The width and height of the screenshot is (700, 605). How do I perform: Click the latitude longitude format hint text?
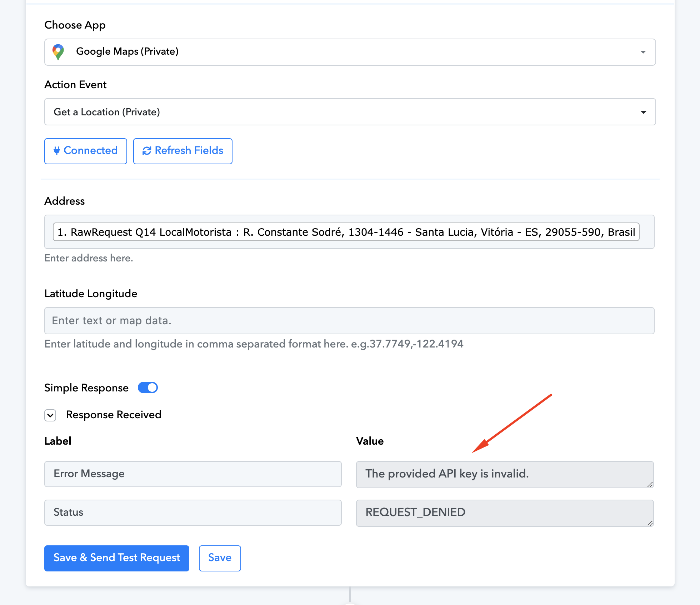click(254, 344)
